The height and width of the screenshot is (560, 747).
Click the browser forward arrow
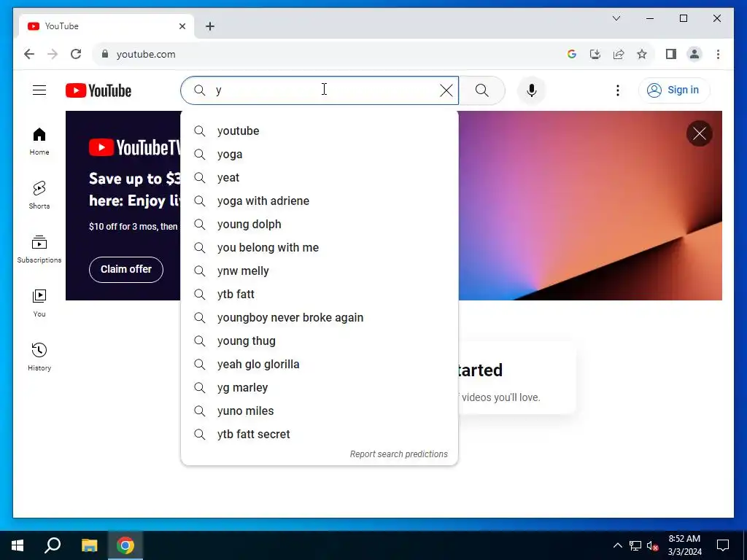(x=53, y=54)
